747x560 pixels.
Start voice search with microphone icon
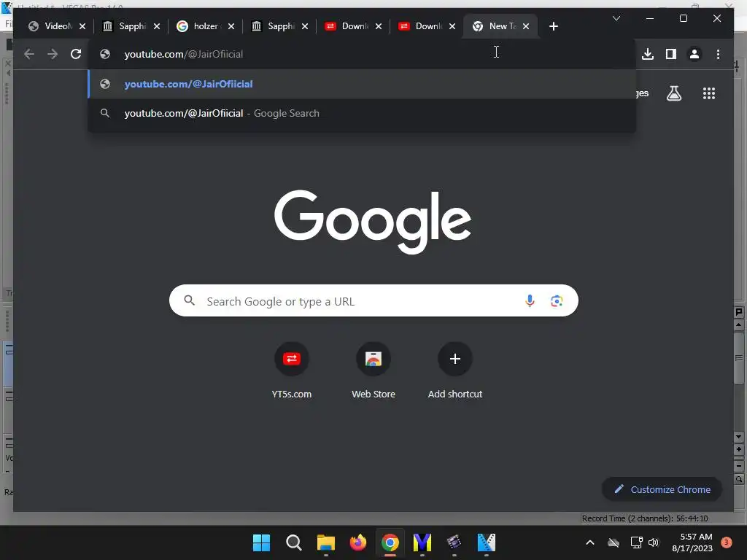point(530,300)
